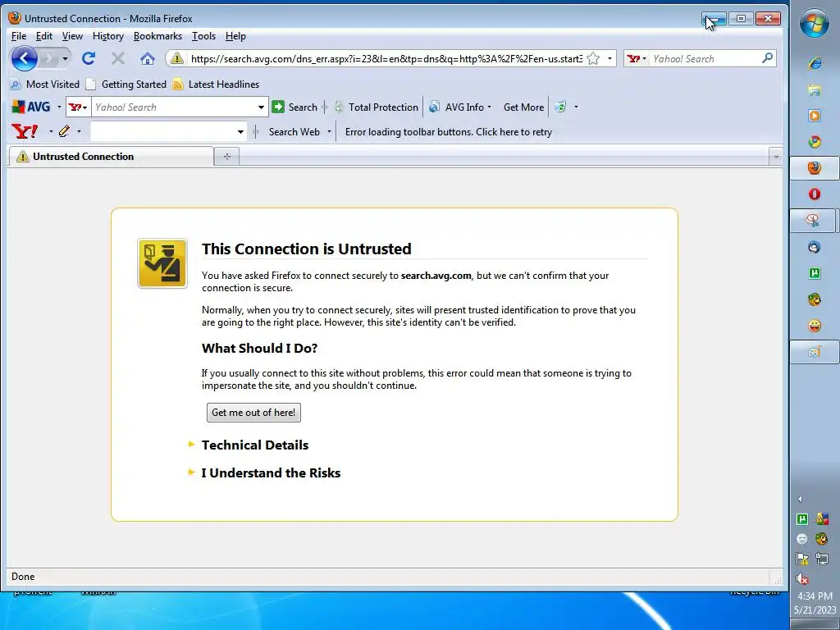Open Action Center flag in system tray
The image size is (840, 630).
click(x=802, y=559)
